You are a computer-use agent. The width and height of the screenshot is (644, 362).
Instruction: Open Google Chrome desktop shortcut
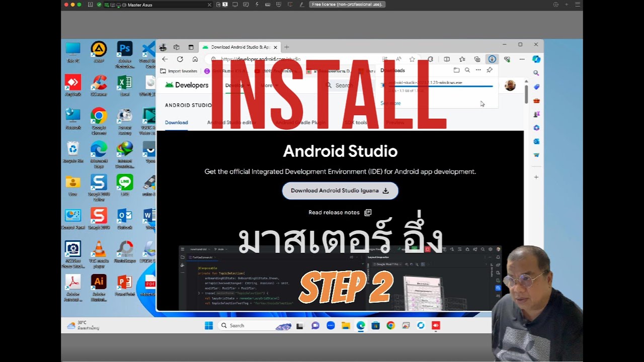click(99, 121)
